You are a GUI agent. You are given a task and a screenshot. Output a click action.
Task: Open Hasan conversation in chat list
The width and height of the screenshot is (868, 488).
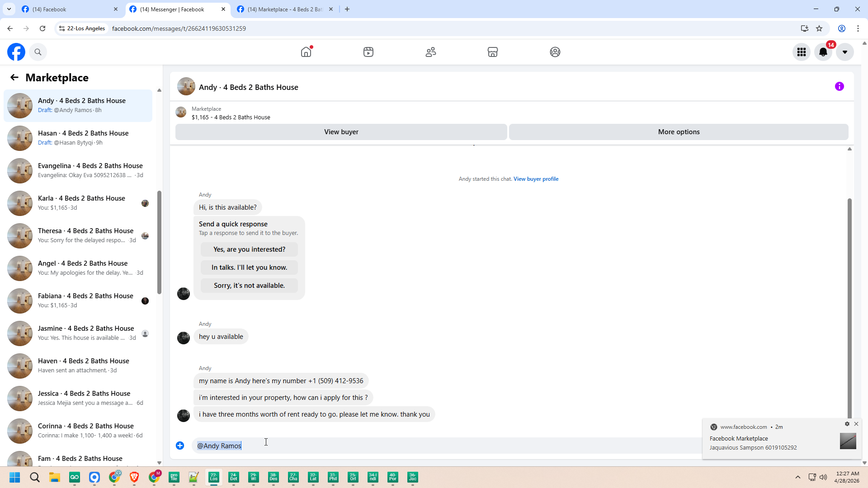[78, 138]
